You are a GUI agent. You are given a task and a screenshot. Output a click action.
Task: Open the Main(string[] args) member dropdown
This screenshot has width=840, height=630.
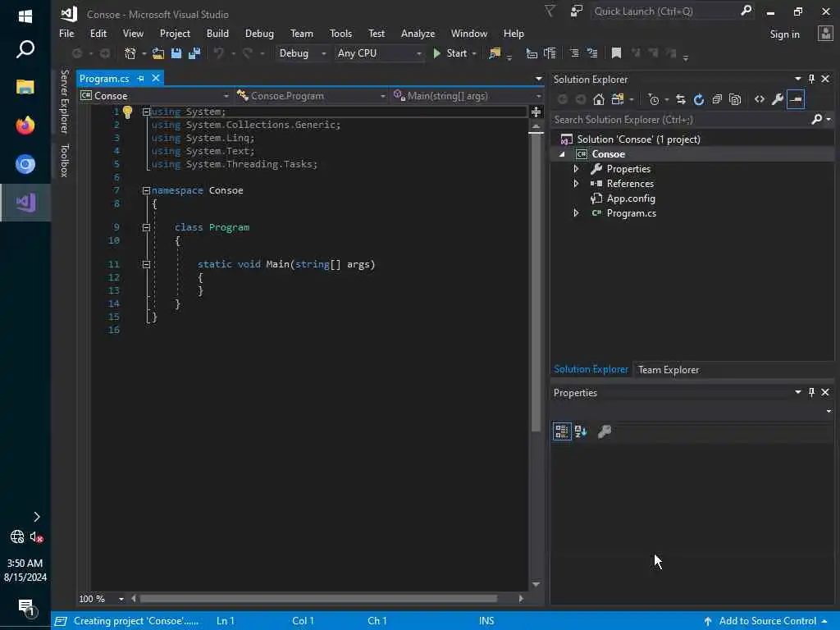click(467, 96)
